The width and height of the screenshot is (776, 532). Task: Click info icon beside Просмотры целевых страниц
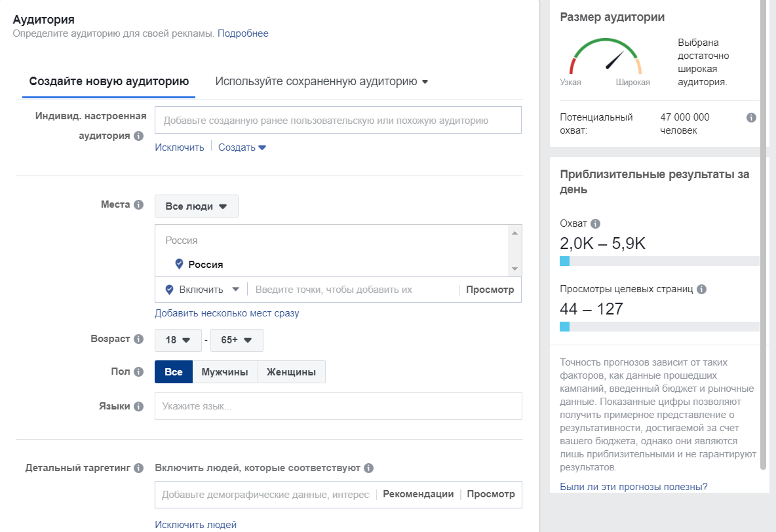coord(701,289)
